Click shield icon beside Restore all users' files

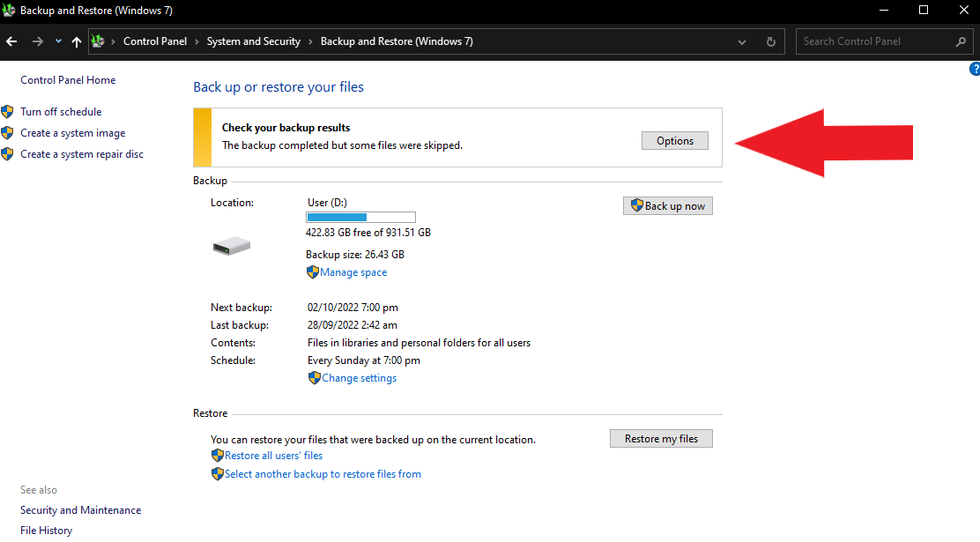coord(218,456)
